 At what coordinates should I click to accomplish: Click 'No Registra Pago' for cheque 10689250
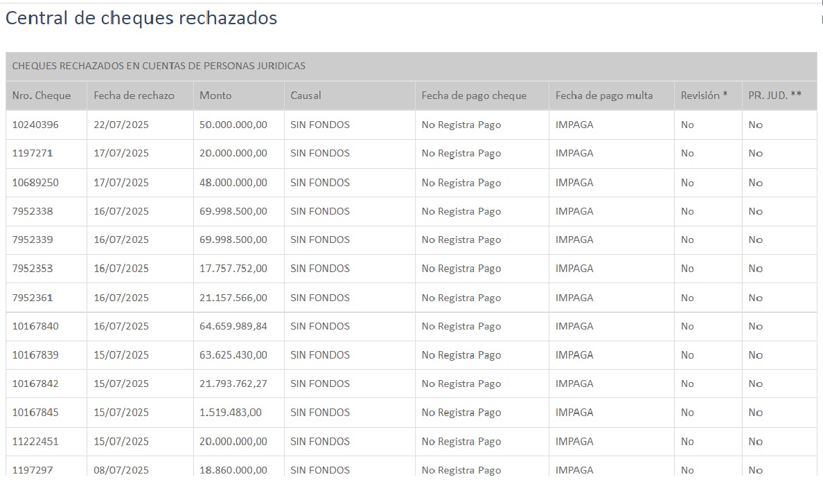(461, 183)
